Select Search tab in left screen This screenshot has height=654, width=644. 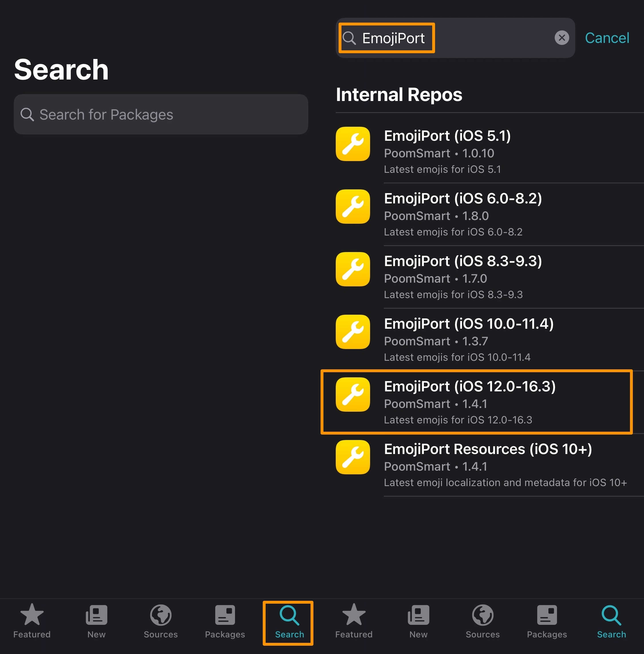pos(289,622)
